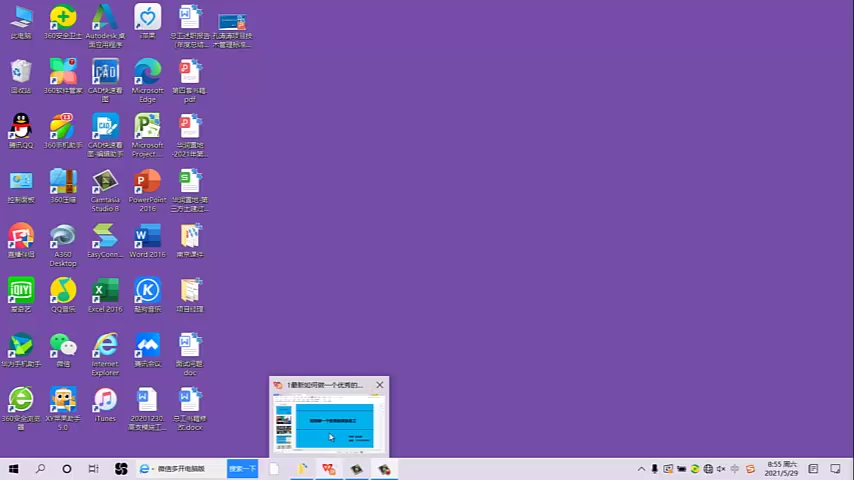Launch the iTunes shortcut
This screenshot has width=854, height=480.
105,405
